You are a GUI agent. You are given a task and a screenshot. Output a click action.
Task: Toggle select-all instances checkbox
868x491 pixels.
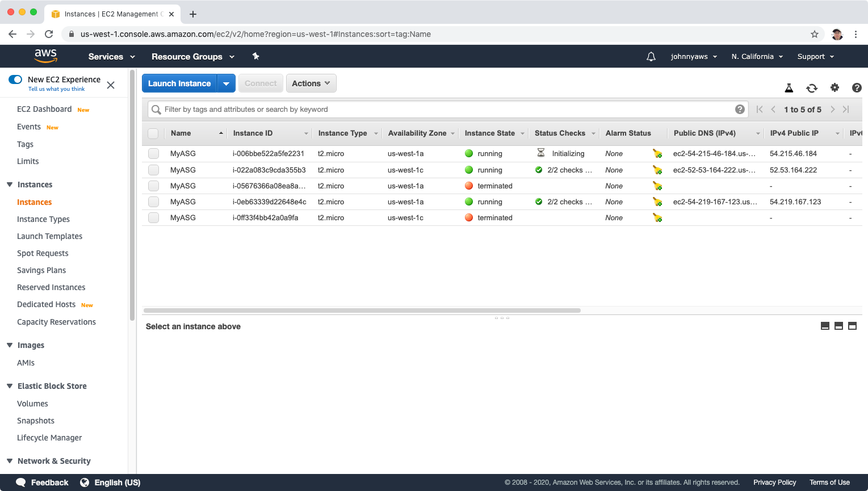click(153, 133)
